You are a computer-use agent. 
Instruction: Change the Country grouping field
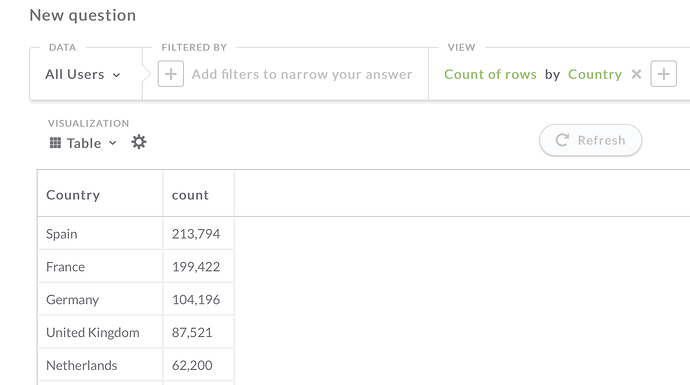(x=595, y=74)
